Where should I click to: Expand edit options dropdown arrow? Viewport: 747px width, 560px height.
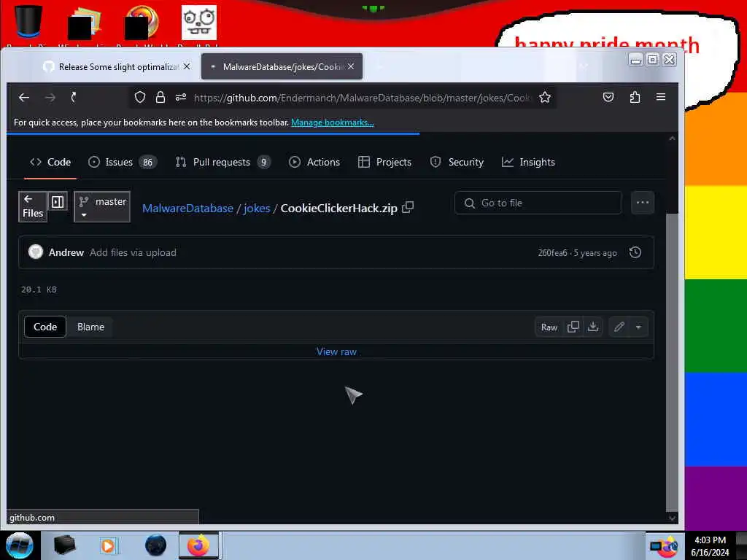pyautogui.click(x=638, y=327)
